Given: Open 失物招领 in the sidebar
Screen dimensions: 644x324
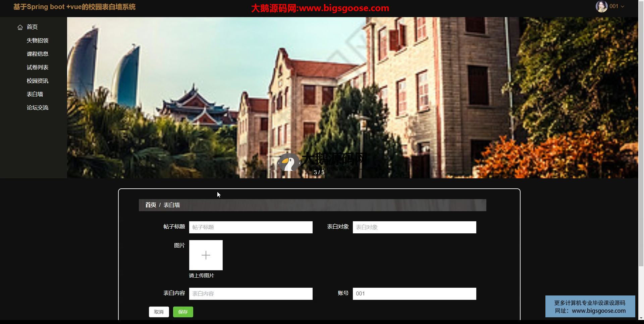Looking at the screenshot, I should pos(38,41).
